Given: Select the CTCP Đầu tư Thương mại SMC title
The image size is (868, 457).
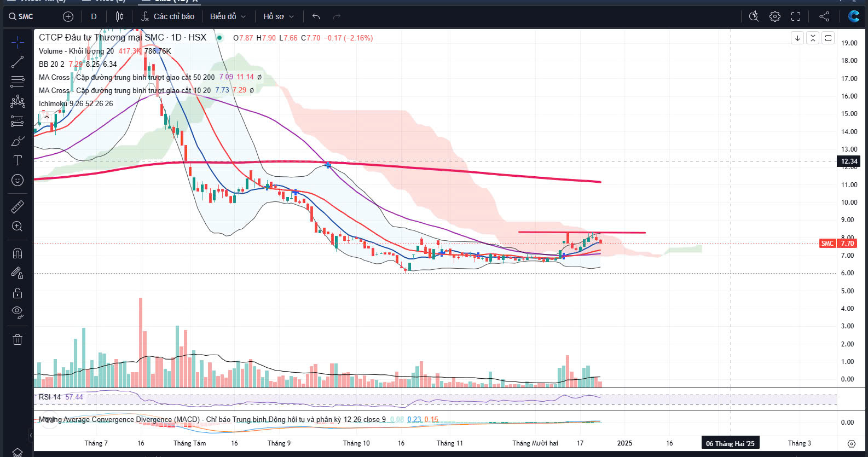Looking at the screenshot, I should click(123, 38).
